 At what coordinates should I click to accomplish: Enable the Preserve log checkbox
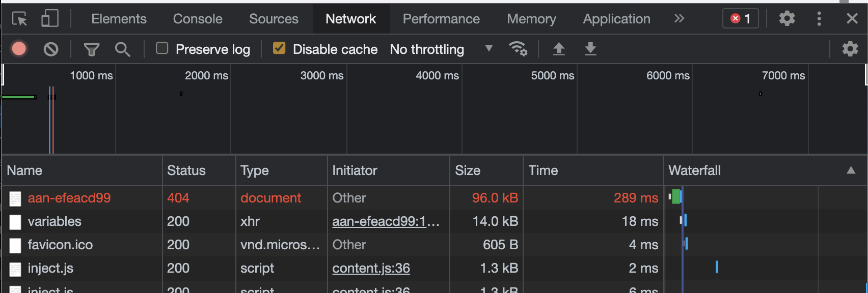(162, 48)
